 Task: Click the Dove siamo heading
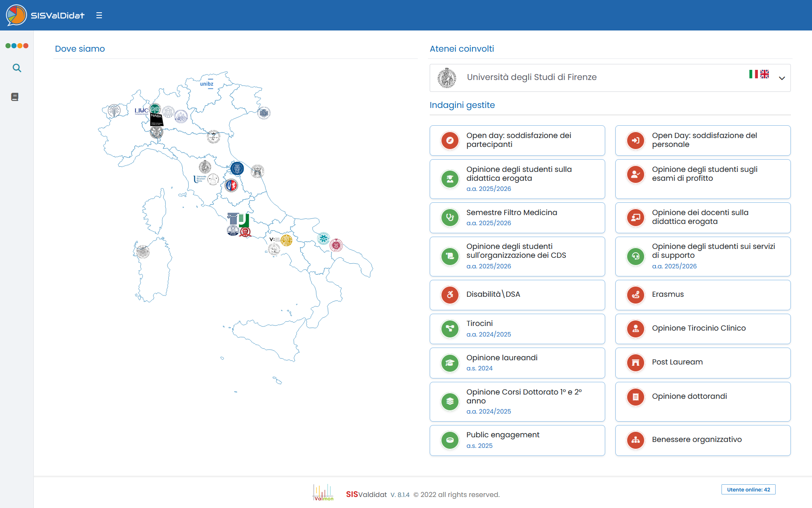point(80,49)
